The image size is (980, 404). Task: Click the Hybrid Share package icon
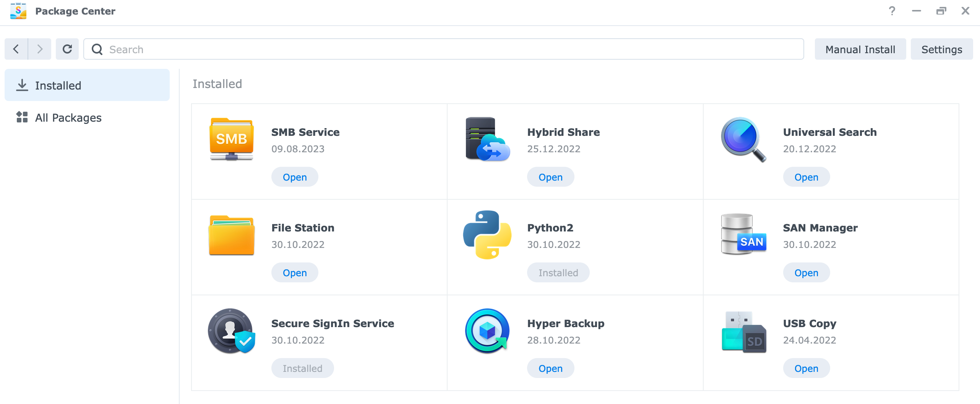(x=488, y=139)
